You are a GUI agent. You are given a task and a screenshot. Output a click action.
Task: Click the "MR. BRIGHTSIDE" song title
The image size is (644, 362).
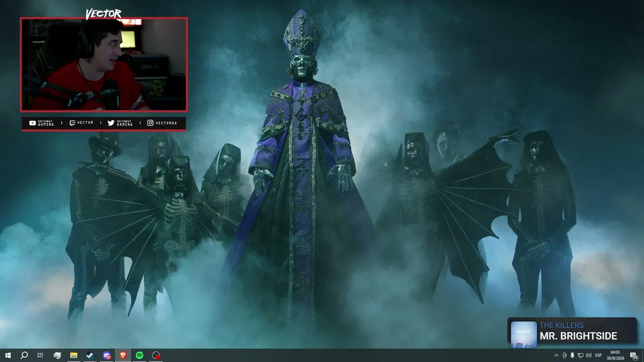(x=578, y=336)
